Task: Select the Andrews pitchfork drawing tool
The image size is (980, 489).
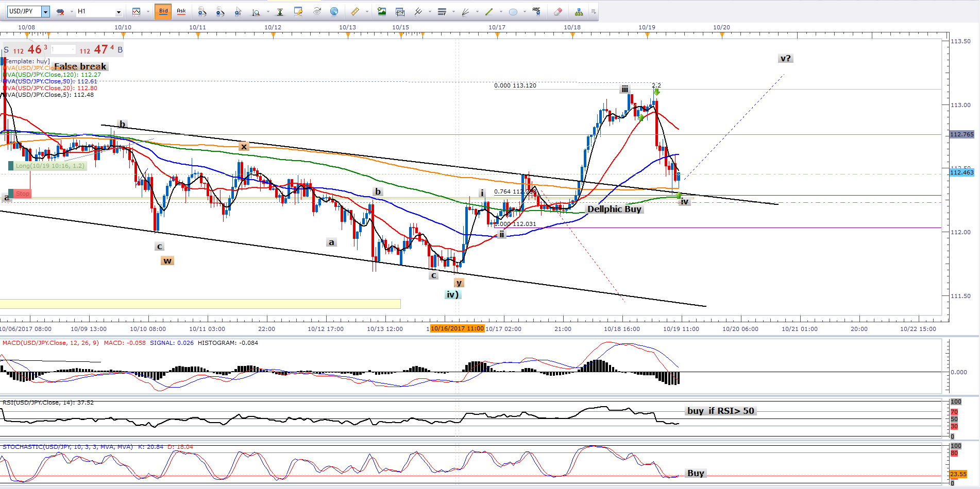Action: (418, 11)
